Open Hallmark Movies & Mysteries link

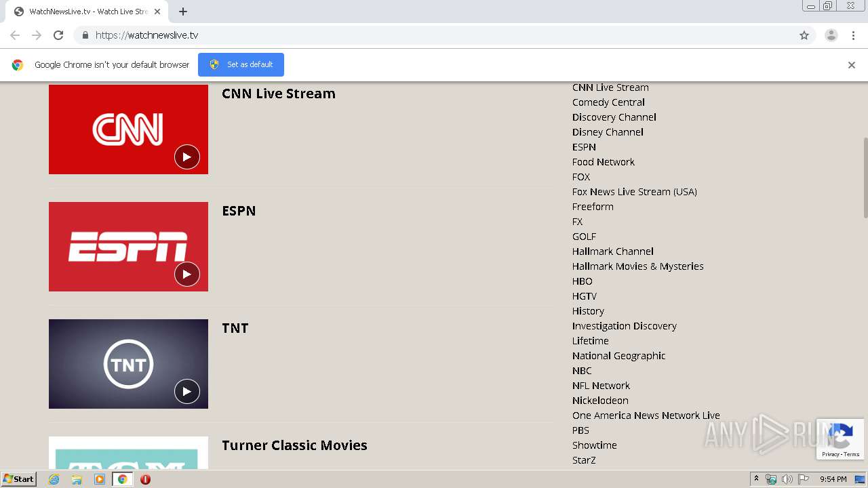point(638,266)
